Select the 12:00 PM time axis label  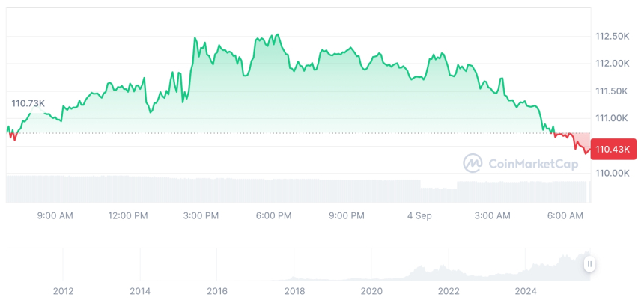128,215
